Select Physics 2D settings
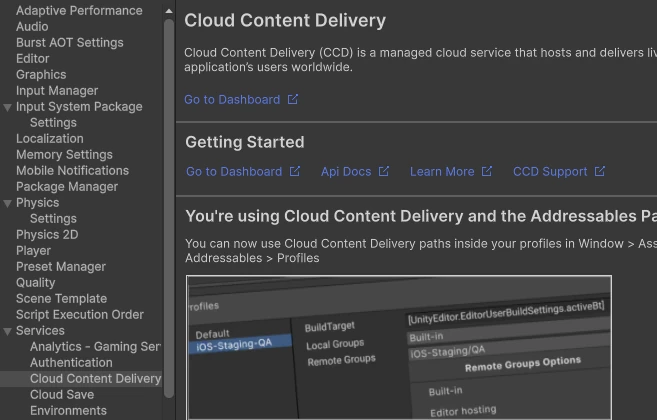The image size is (657, 420). point(47,234)
